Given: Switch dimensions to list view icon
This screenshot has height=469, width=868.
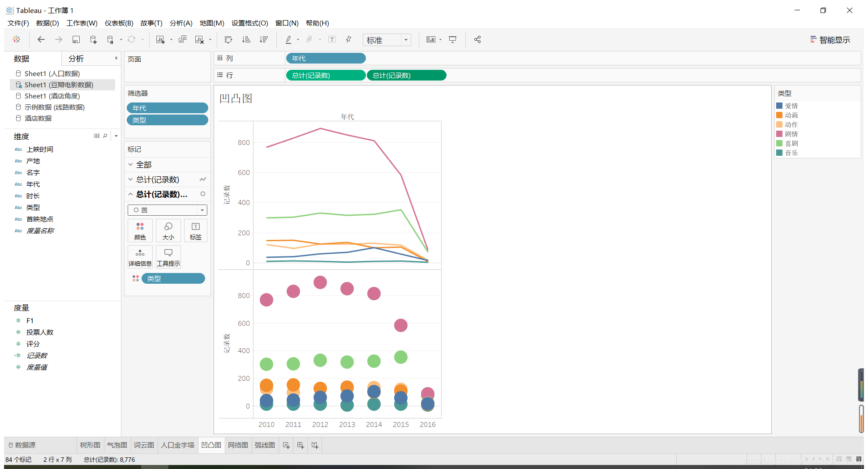Looking at the screenshot, I should tap(97, 136).
